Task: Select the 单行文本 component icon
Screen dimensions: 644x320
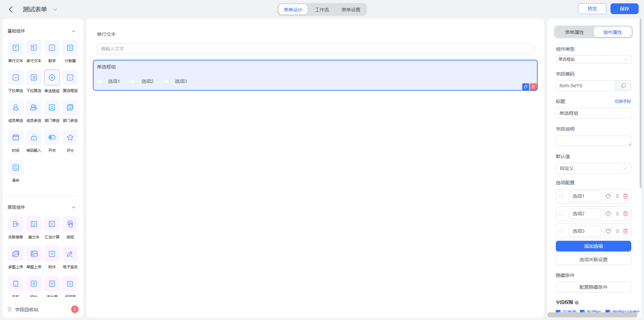Action: [16, 48]
